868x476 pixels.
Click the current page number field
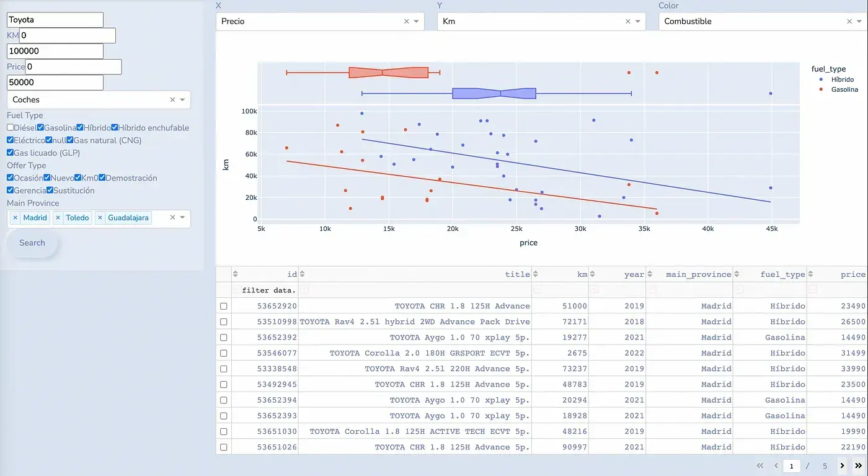[x=792, y=465]
